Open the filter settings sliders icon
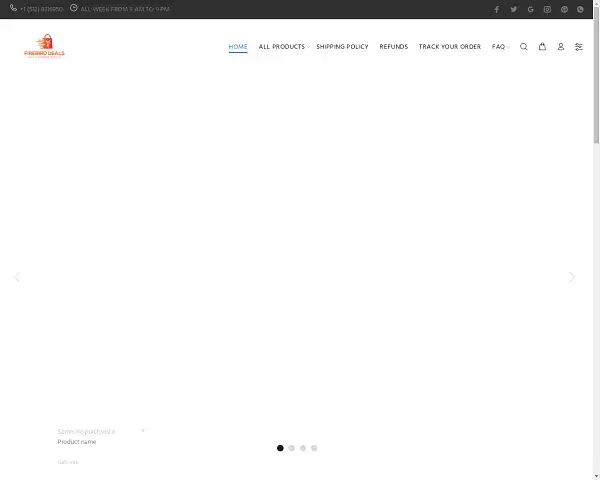The width and height of the screenshot is (600, 480). click(x=578, y=47)
